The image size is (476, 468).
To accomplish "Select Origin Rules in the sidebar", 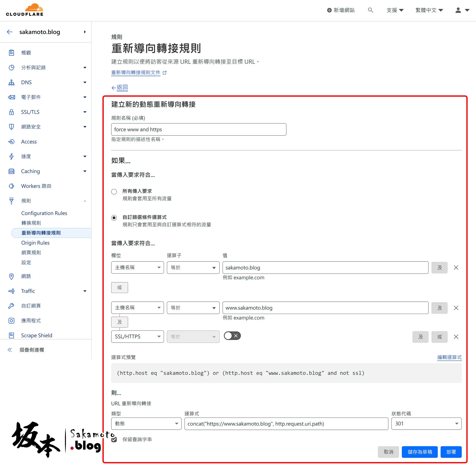I will (35, 243).
